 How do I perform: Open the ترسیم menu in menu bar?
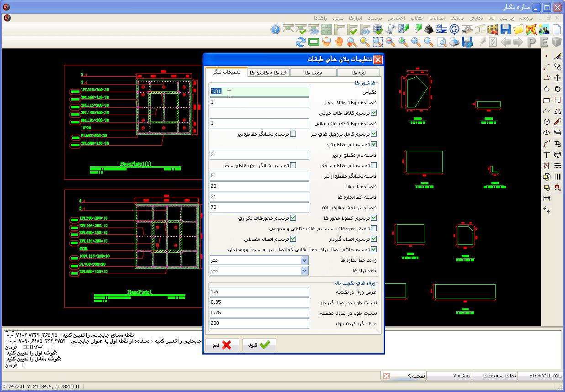[375, 18]
